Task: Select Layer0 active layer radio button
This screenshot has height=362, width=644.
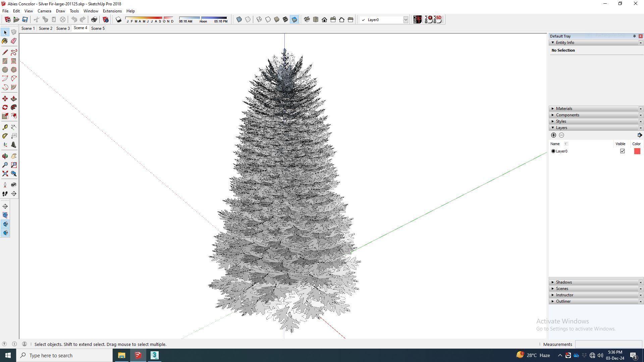Action: (553, 151)
